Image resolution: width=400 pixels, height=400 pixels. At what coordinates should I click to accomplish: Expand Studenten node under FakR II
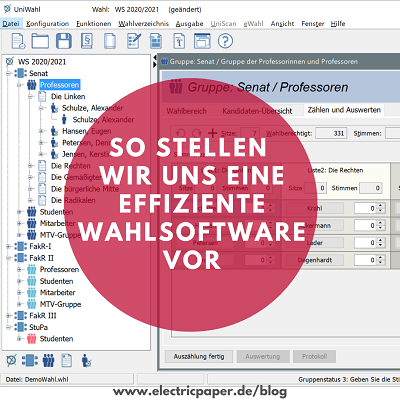pyautogui.click(x=20, y=281)
